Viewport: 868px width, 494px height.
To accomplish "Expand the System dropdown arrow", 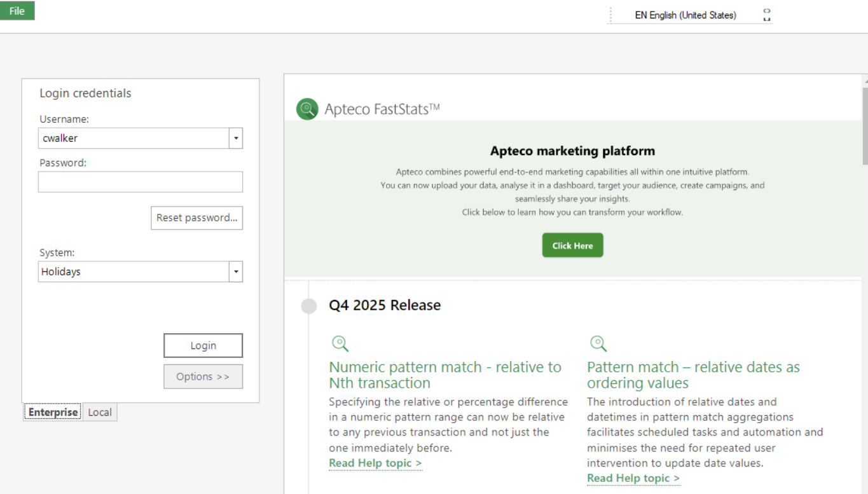I will pos(236,271).
